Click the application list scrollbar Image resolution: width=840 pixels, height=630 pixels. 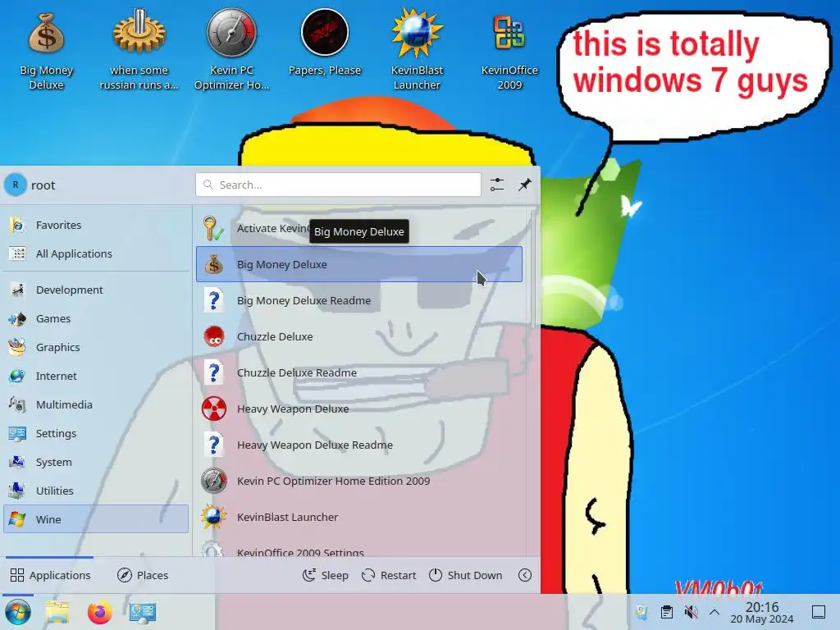pyautogui.click(x=532, y=268)
